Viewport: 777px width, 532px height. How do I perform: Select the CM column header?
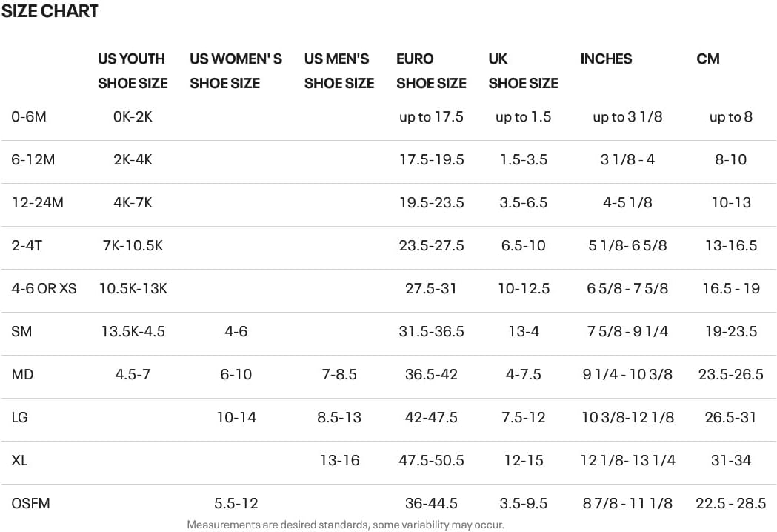coord(707,59)
